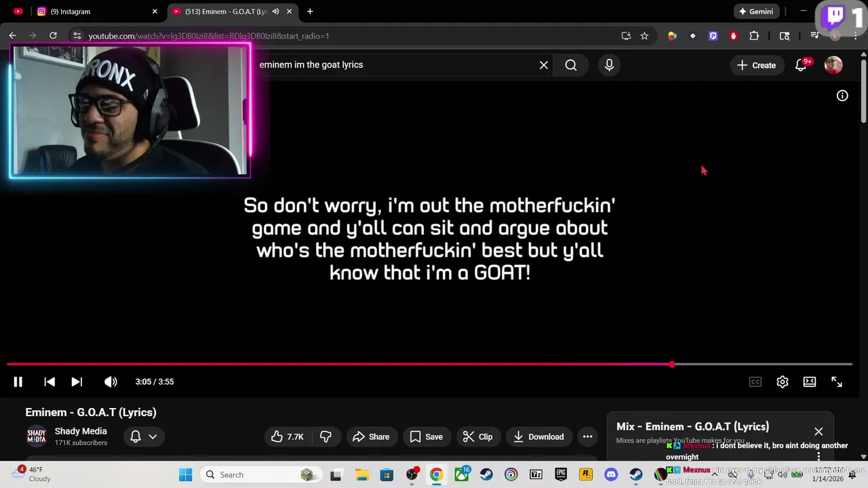Click the Shady Media channel avatar

coord(37,436)
